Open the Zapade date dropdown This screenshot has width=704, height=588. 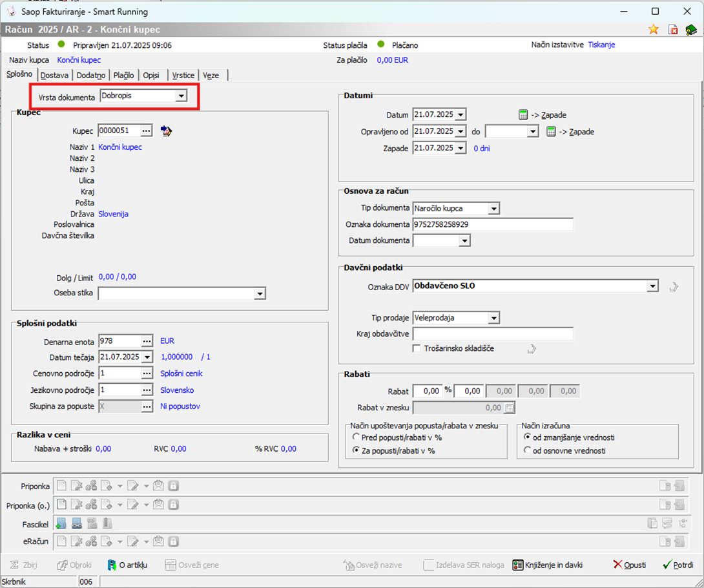tap(461, 148)
